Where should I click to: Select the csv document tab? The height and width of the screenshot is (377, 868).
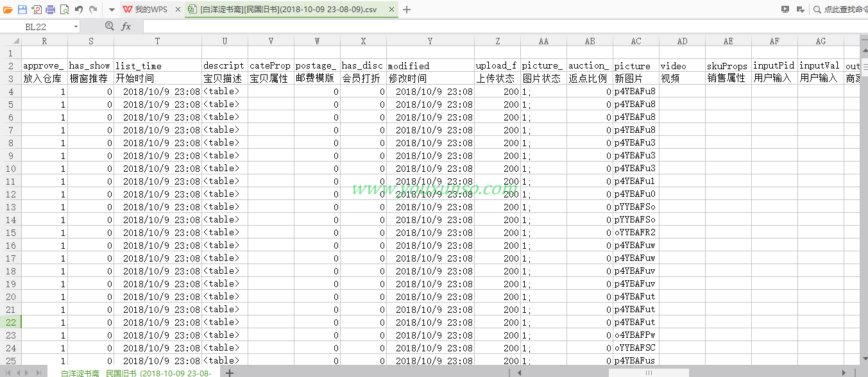pyautogui.click(x=287, y=10)
